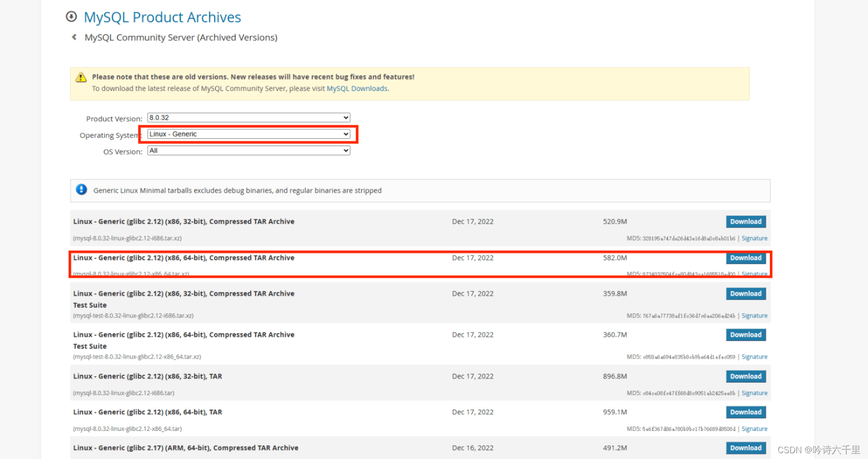Click the back arrow before MySQL Community Server
The height and width of the screenshot is (459, 868).
74,37
